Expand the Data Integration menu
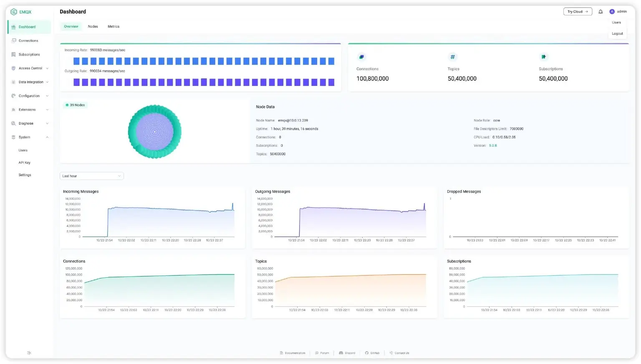 tap(30, 82)
